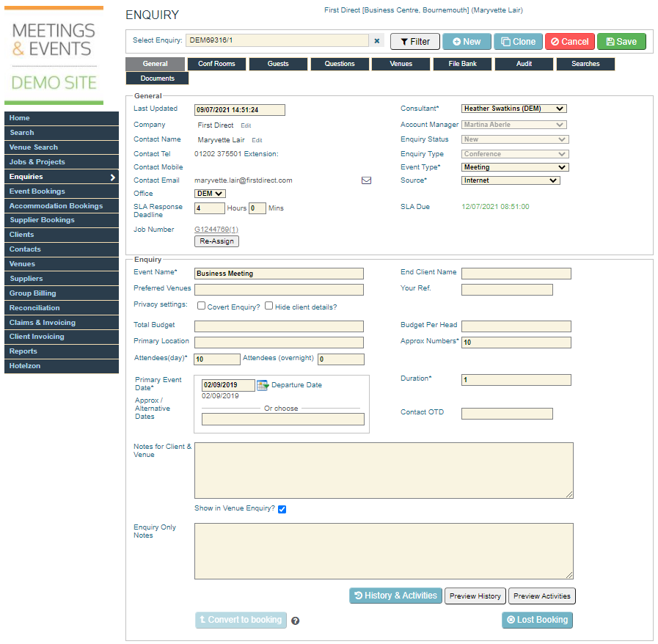Open the Office DEM dropdown
Viewport: 658px width, 644px height.
point(210,194)
